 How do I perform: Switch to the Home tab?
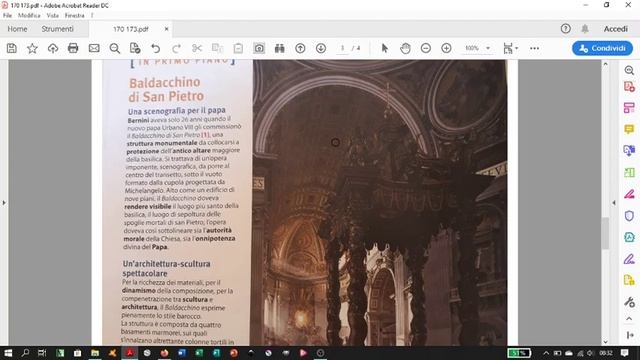click(17, 29)
